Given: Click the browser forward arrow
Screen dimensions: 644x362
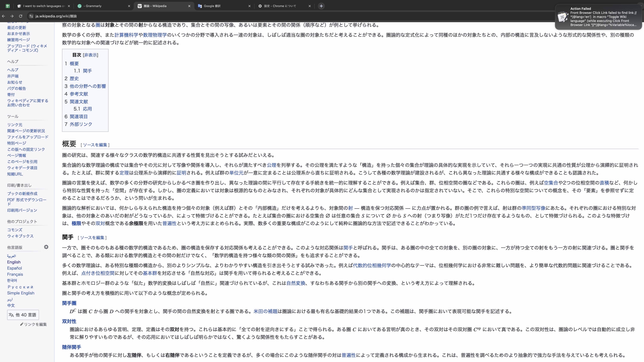Looking at the screenshot, I should click(12, 16).
